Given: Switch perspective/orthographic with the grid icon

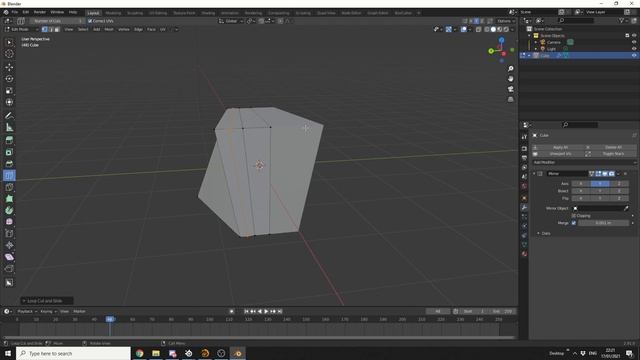Looking at the screenshot, I should coord(511,99).
